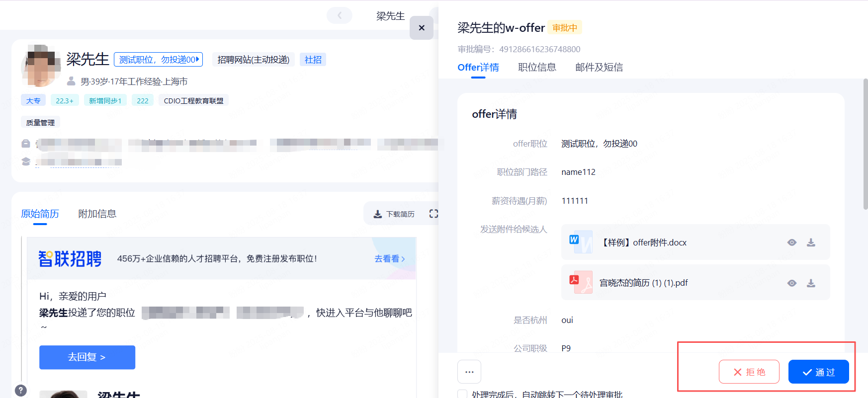This screenshot has height=398, width=868.
Task: Click the offer panel vertical scrollbar
Action: [x=865, y=144]
